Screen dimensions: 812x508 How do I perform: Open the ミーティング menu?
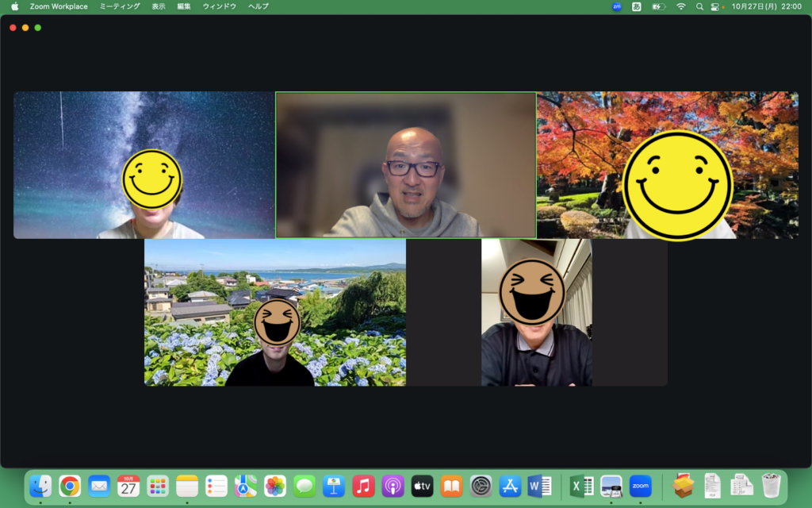point(120,6)
